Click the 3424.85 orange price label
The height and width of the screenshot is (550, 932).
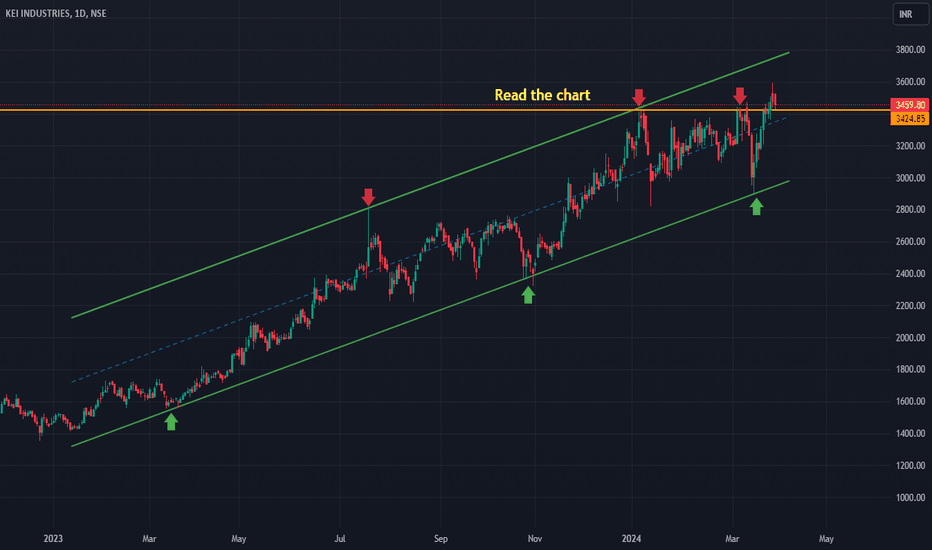tap(910, 119)
